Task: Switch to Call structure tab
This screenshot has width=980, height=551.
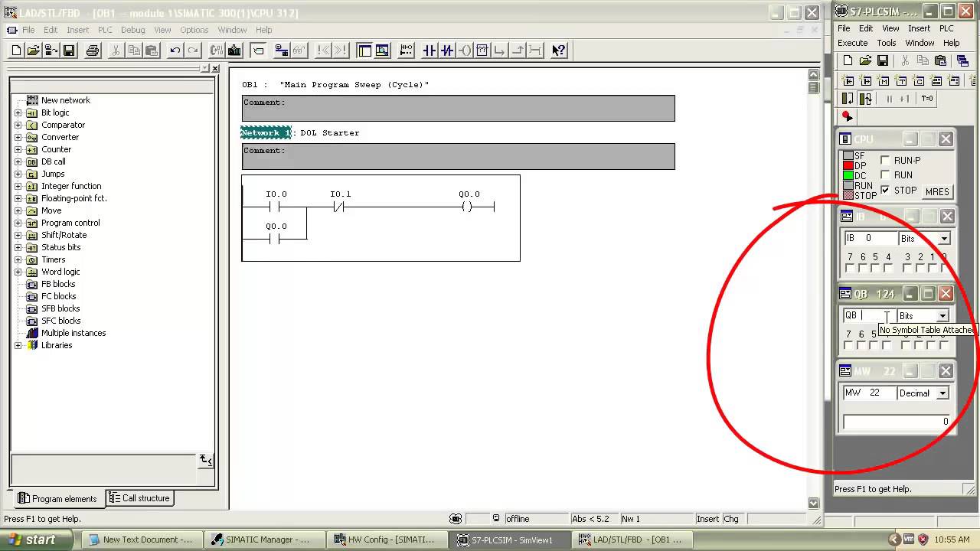Action: pos(139,498)
